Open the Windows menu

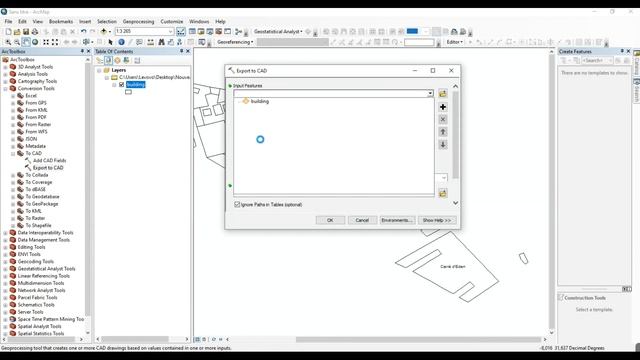[199, 21]
